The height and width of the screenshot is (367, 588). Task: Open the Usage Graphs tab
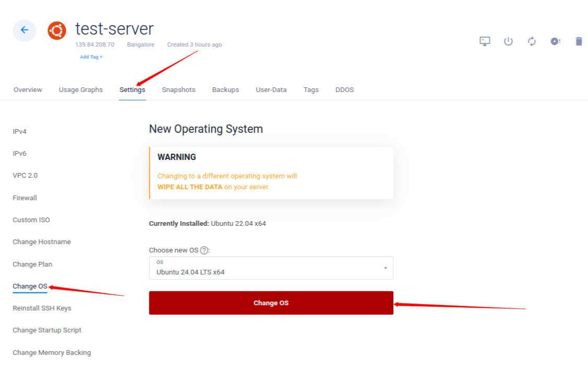point(80,90)
